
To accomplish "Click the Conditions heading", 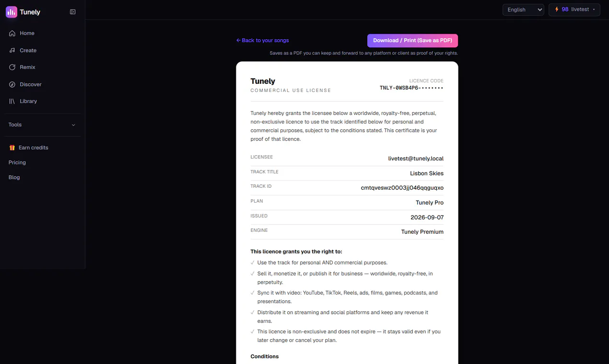I will pos(265,356).
